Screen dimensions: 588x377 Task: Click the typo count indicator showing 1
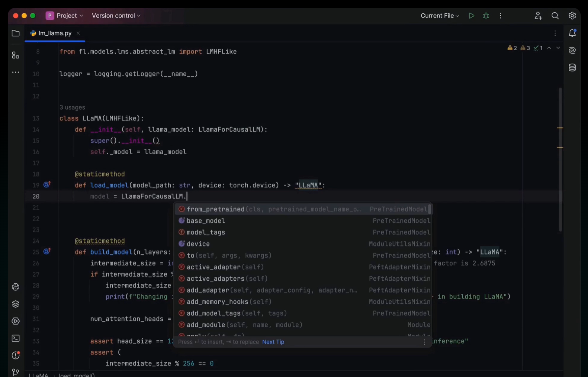(x=538, y=48)
